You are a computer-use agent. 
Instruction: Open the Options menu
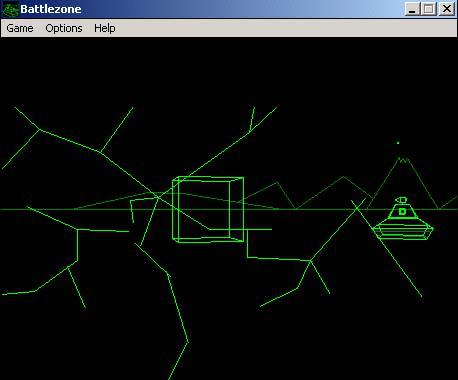coord(64,28)
